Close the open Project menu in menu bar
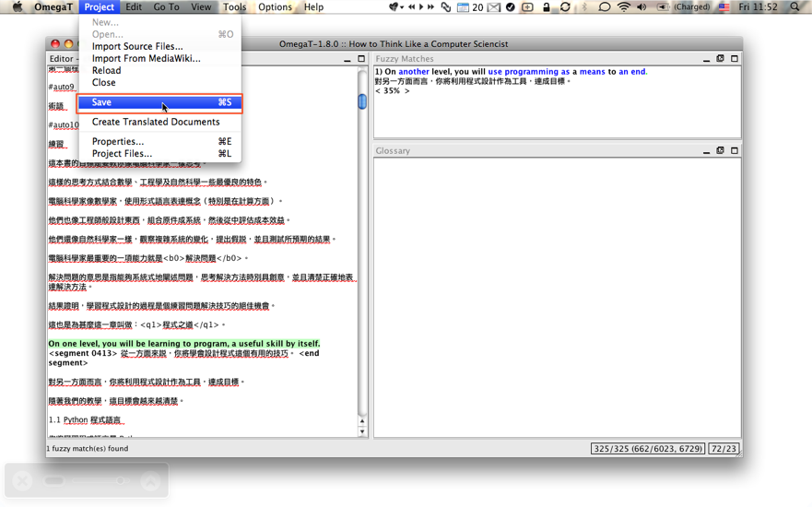 click(x=99, y=6)
